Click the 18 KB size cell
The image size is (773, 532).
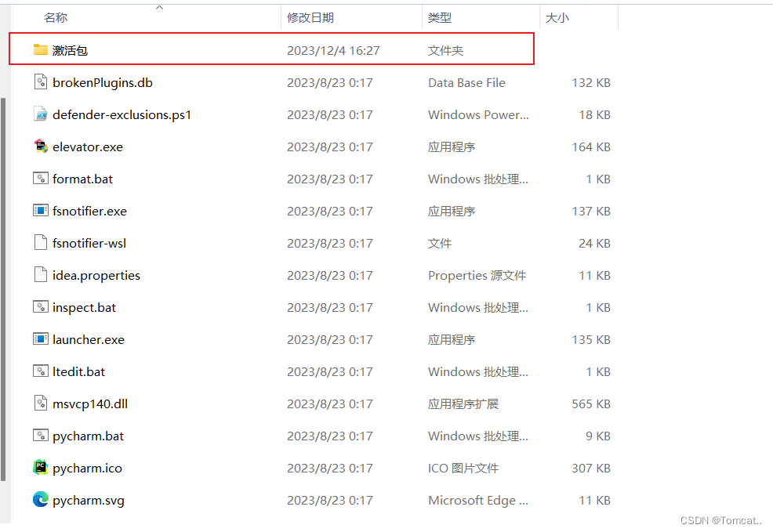click(x=594, y=114)
